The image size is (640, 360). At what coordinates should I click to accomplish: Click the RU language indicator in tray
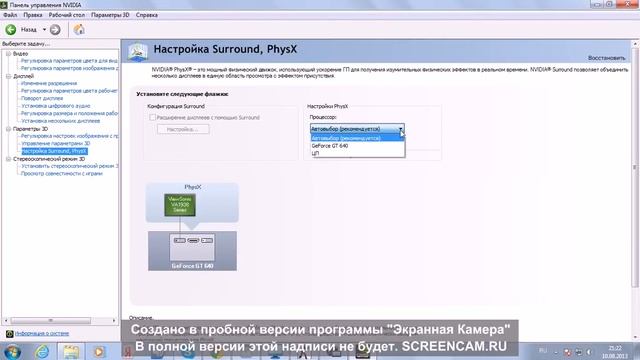(542, 351)
